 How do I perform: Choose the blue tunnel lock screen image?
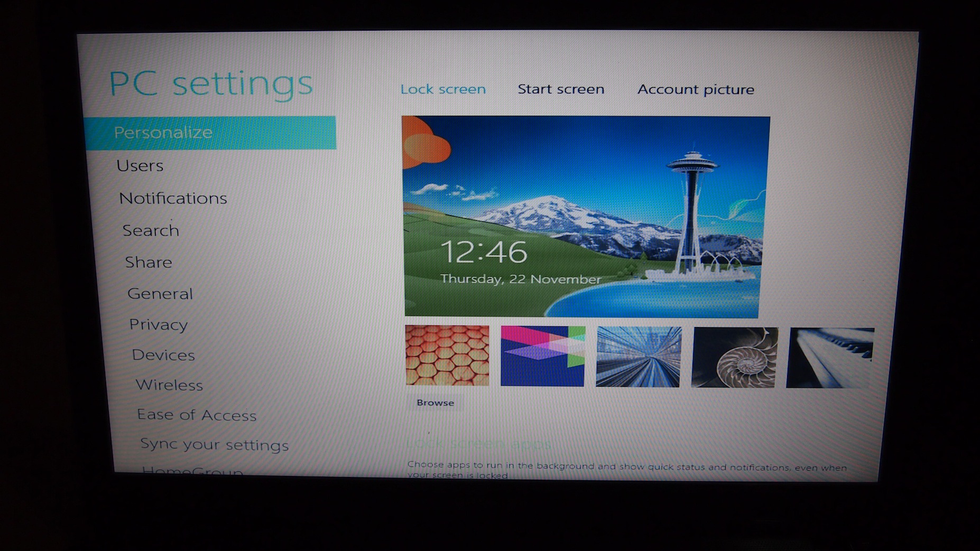639,357
